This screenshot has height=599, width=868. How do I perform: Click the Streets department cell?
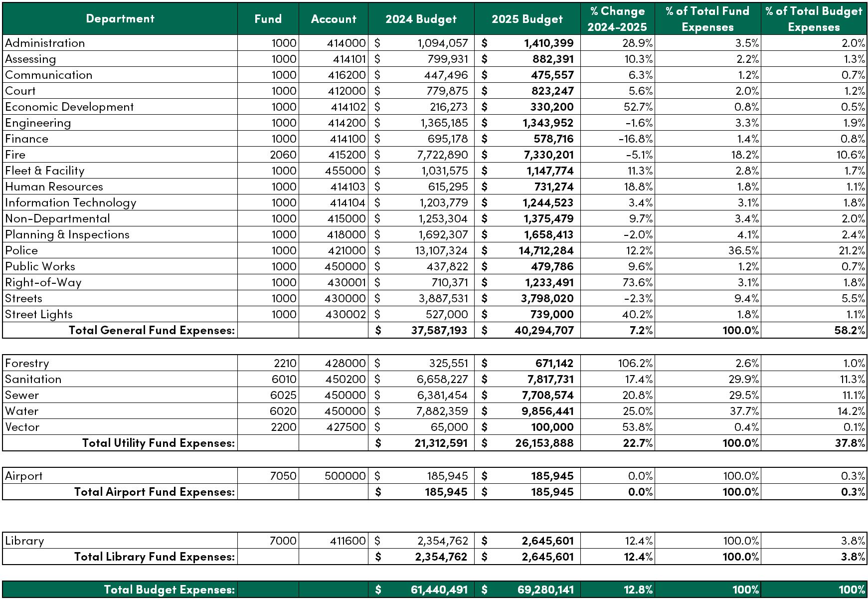pos(120,298)
